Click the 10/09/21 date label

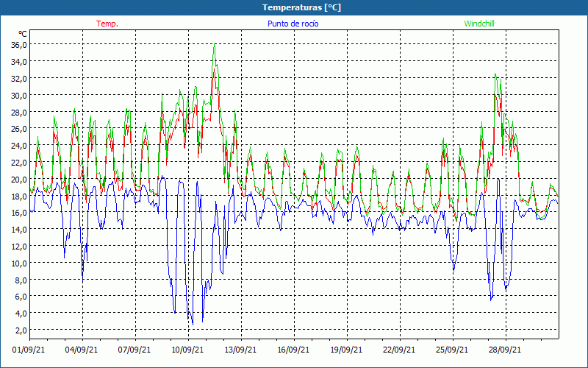click(x=187, y=350)
